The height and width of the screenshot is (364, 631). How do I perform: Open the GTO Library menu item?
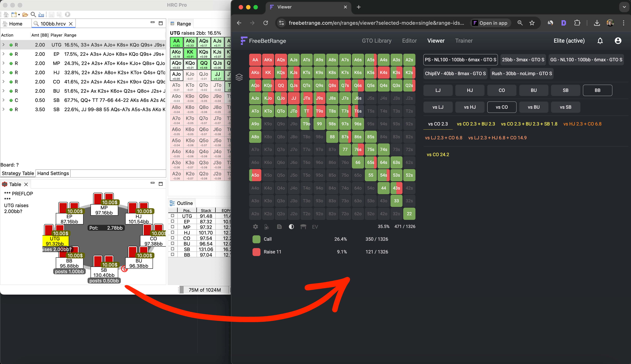coord(376,41)
